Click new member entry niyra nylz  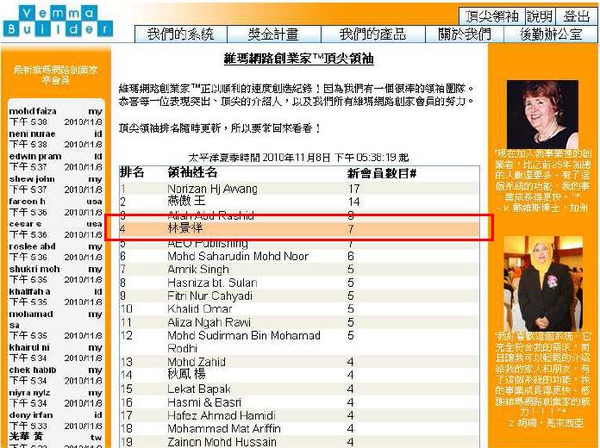coord(29,393)
